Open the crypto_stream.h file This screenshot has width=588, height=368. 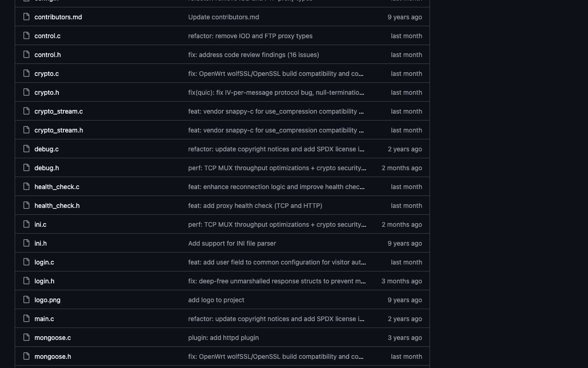click(59, 130)
